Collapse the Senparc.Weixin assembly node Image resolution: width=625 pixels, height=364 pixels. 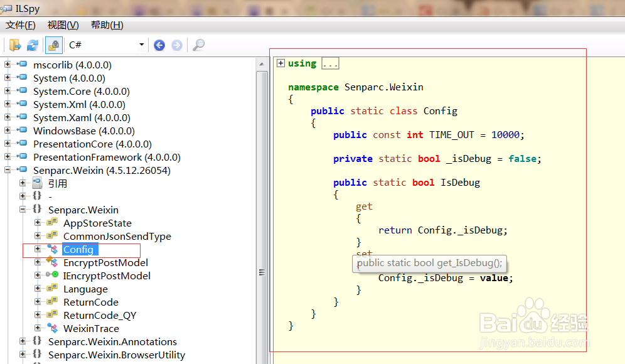tap(8, 169)
